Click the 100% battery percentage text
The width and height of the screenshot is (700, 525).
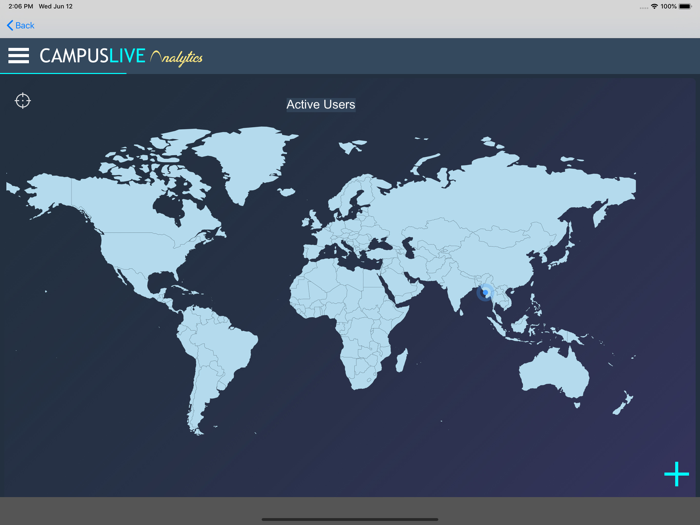pos(668,6)
